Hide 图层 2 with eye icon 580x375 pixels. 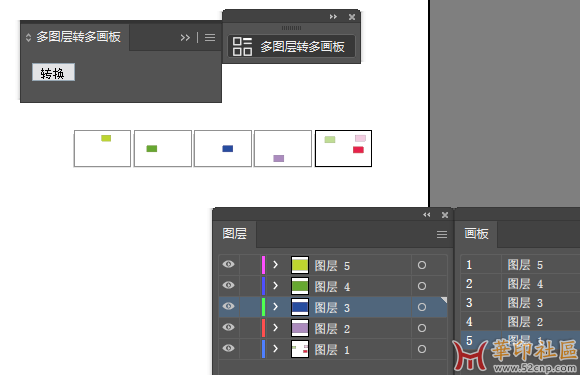(229, 327)
